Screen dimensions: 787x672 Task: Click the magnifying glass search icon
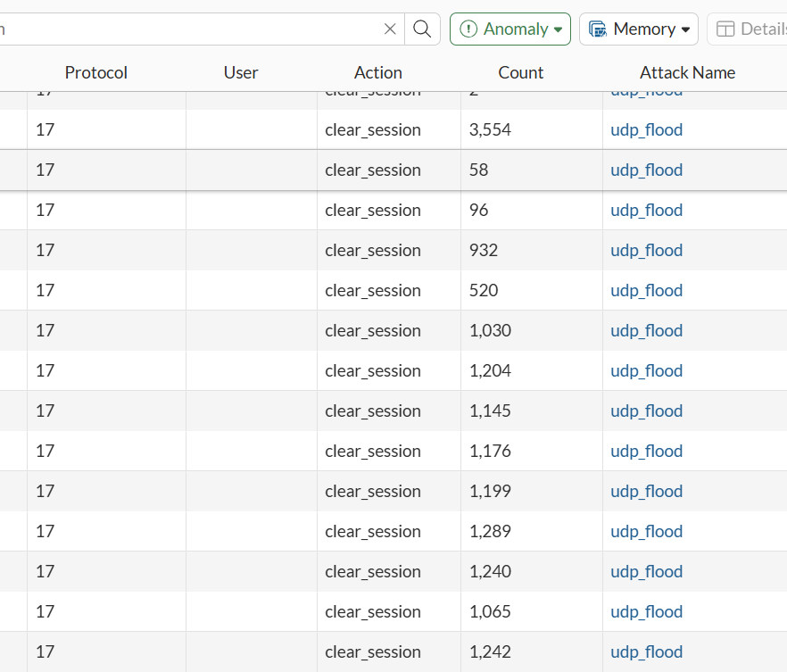pos(422,29)
